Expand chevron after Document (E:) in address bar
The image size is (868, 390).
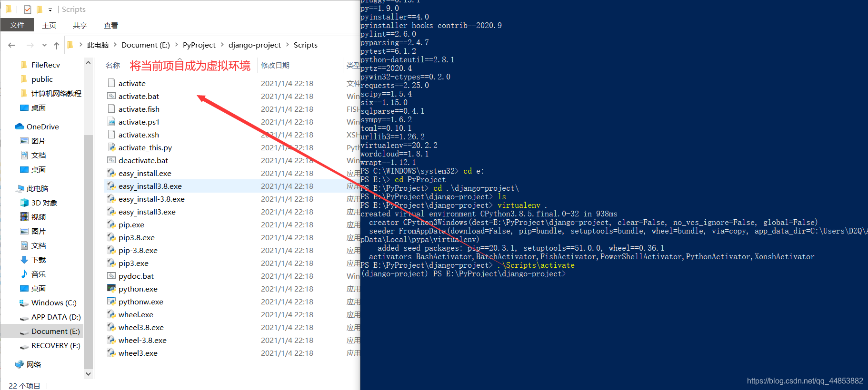tap(177, 45)
